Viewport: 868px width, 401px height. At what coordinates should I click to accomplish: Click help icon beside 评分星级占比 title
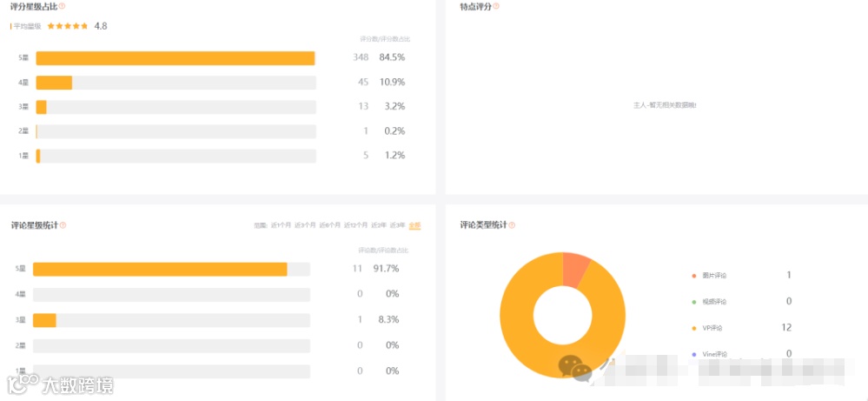62,6
